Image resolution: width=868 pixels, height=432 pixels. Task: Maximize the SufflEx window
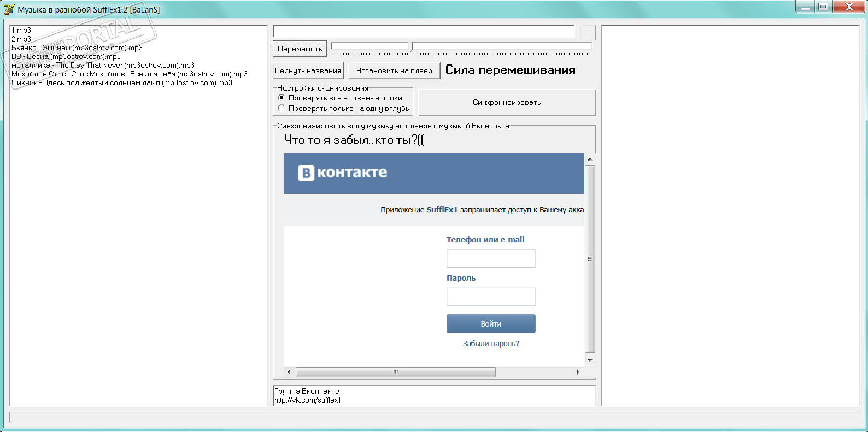pyautogui.click(x=823, y=7)
